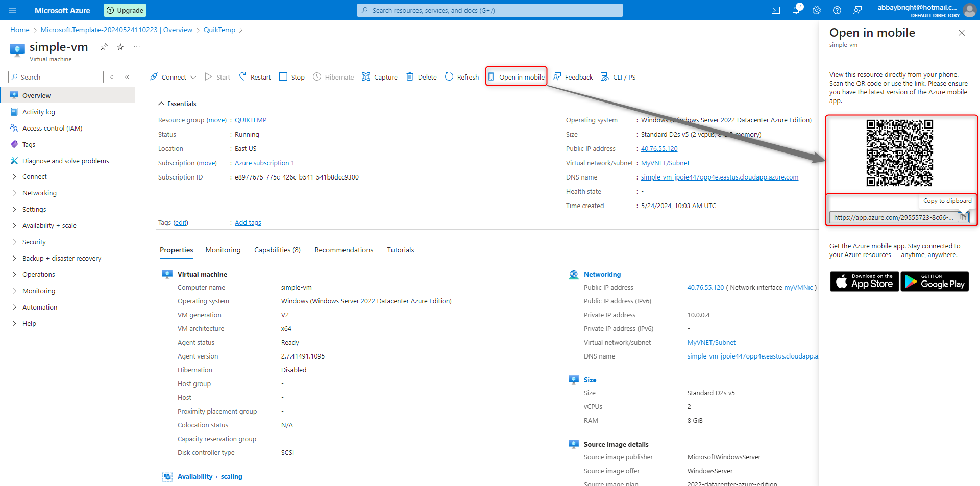Image resolution: width=980 pixels, height=486 pixels.
Task: Open the MyVNET/Subnet link in Essentials
Action: (665, 163)
